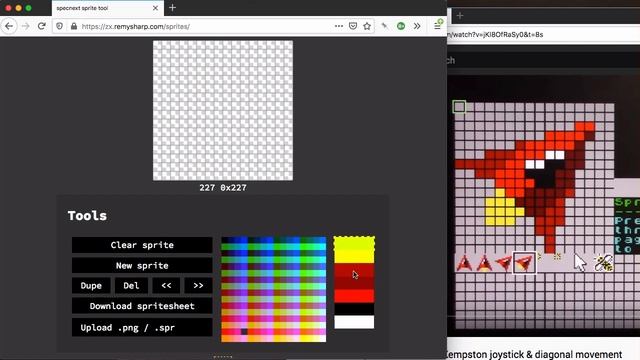
Task: Pick the yellow recent color swatch
Action: coord(354,257)
